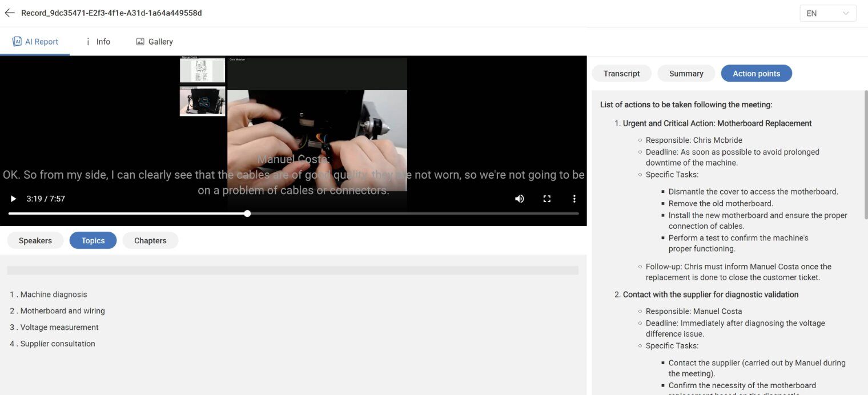Switch to the Chapters view
The width and height of the screenshot is (868, 395).
[x=150, y=240]
